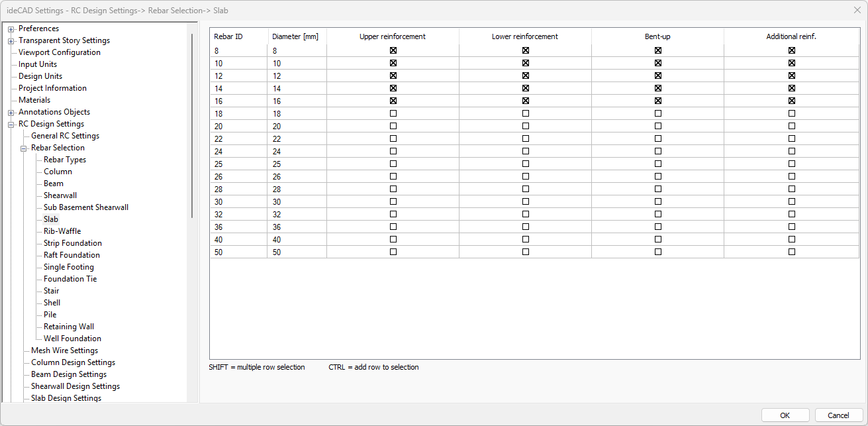Uncheck Upper reinforcement for rebar 8
Viewport: 868px width, 426px height.
tap(393, 50)
